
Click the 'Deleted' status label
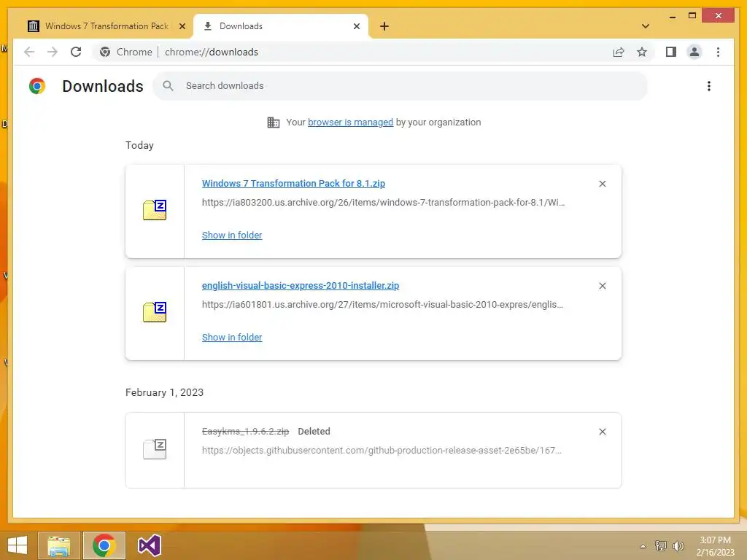click(314, 431)
